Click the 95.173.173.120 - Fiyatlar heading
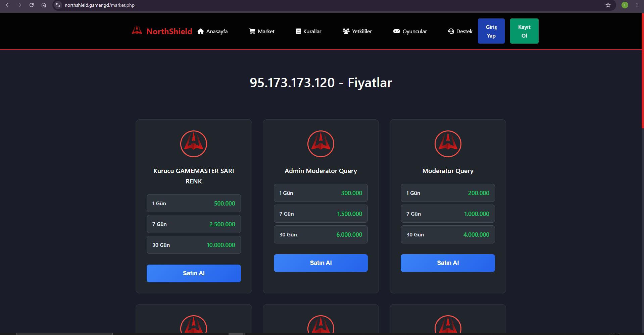The image size is (644, 335). click(321, 83)
